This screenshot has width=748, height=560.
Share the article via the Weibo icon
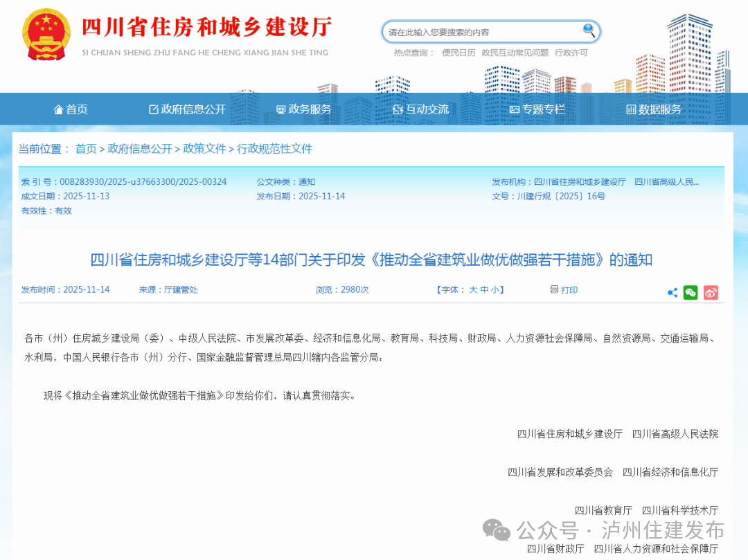(710, 293)
